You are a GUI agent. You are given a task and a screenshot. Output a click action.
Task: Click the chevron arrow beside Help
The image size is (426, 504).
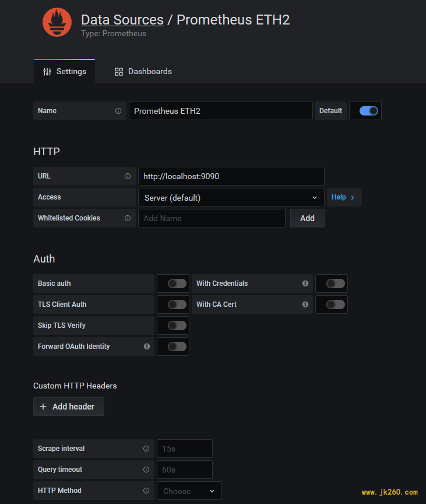pos(353,198)
